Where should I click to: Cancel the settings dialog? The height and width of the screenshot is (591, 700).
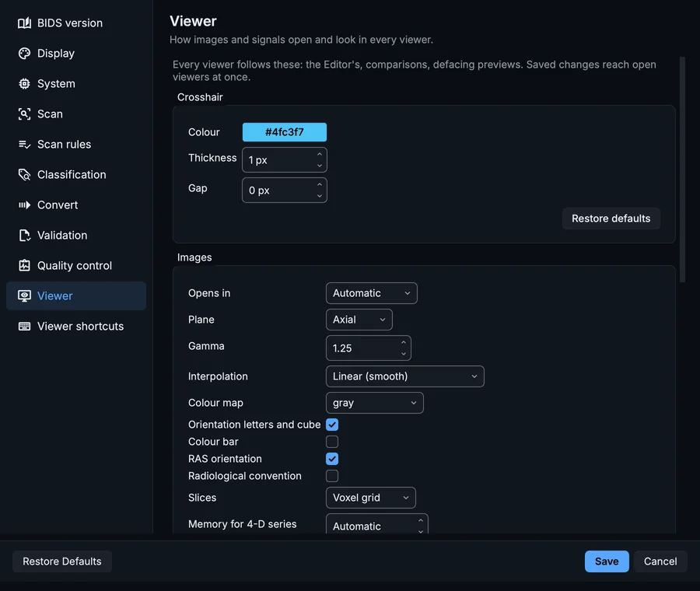click(x=660, y=561)
